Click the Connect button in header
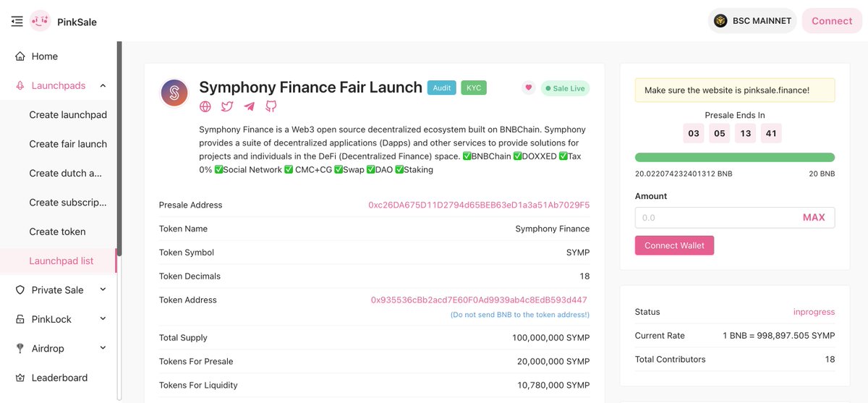 [x=832, y=21]
